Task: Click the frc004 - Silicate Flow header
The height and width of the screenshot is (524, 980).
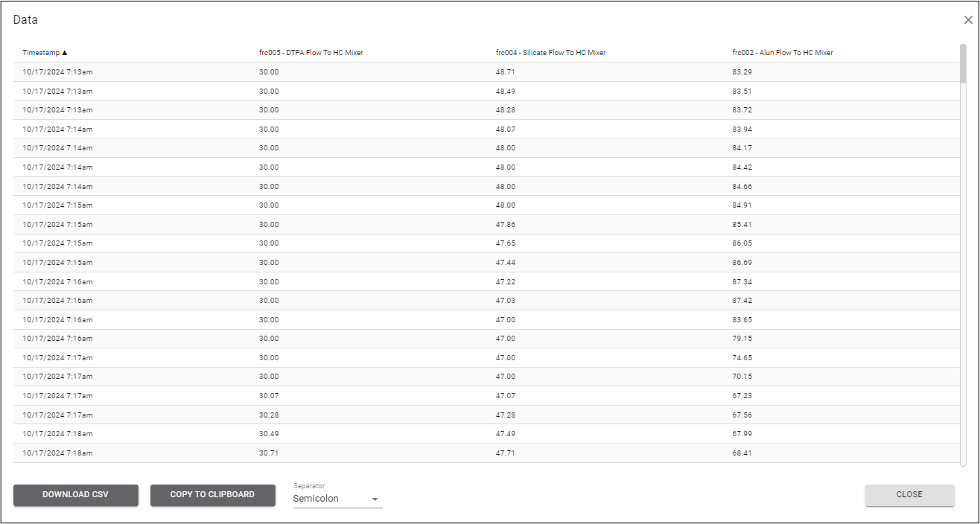Action: click(x=551, y=52)
